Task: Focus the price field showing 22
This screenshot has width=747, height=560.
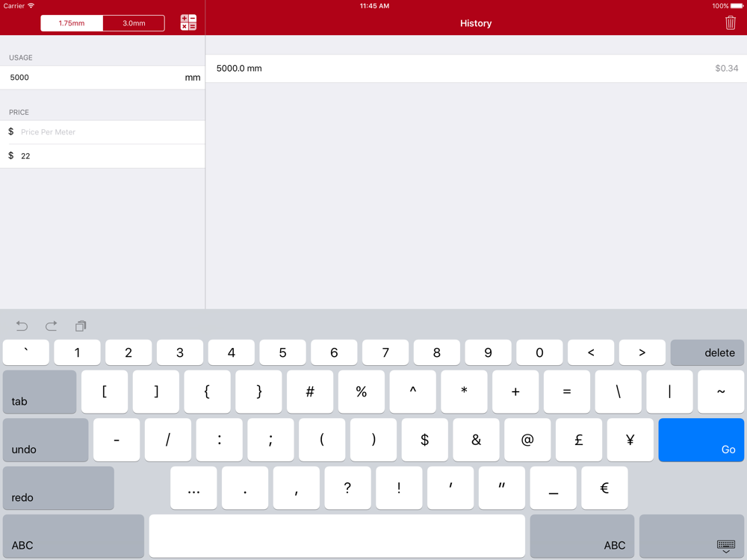Action: (102, 156)
